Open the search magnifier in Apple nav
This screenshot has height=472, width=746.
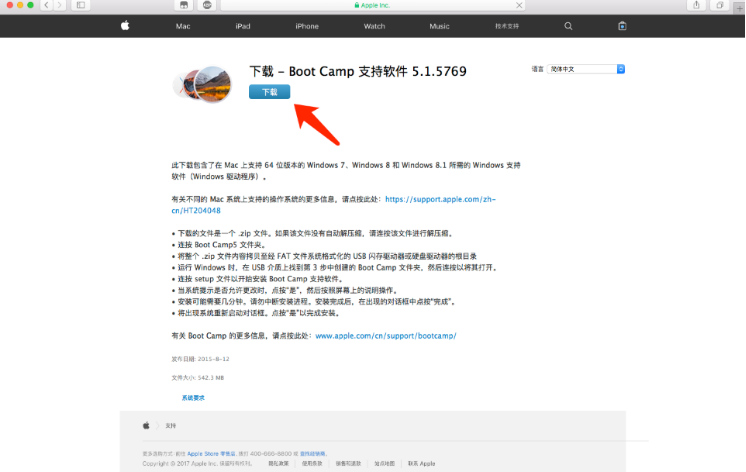pos(568,26)
